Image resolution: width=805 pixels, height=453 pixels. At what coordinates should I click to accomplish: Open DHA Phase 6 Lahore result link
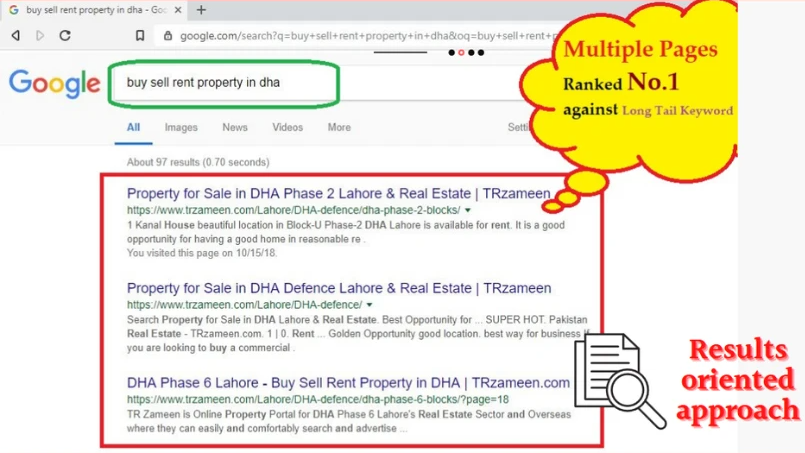tap(348, 383)
